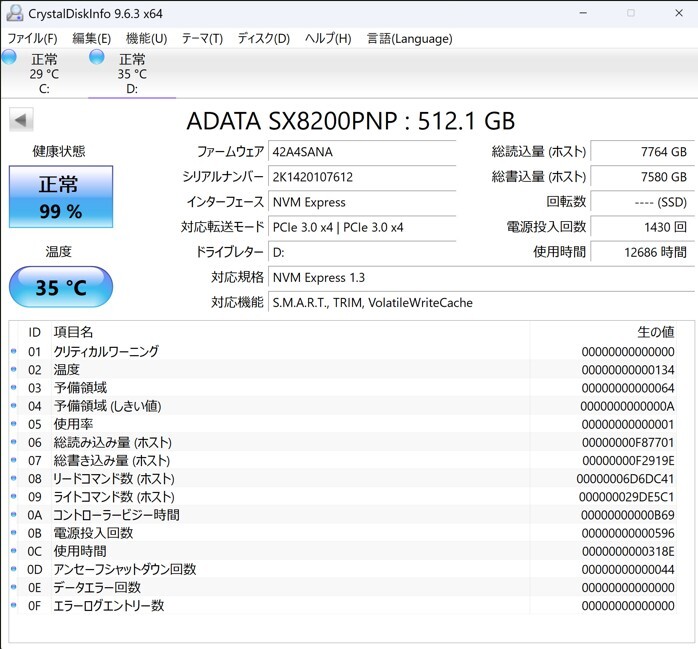Click raw value 000000029DE5C1
This screenshot has height=649, width=698.
tap(626, 497)
